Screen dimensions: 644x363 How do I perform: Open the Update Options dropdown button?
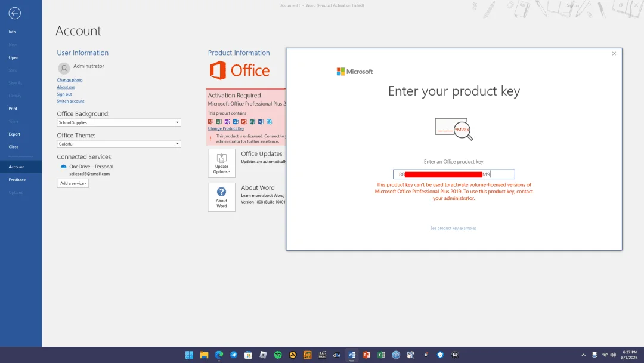click(221, 163)
